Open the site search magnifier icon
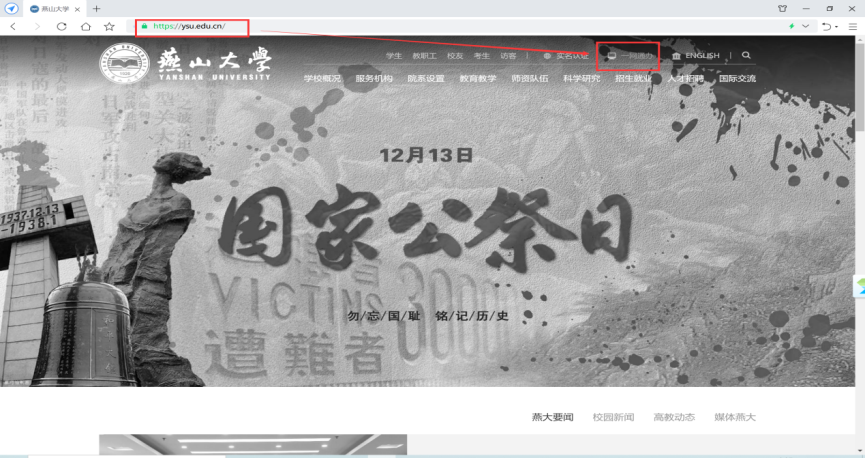This screenshot has width=865, height=458. coord(746,56)
